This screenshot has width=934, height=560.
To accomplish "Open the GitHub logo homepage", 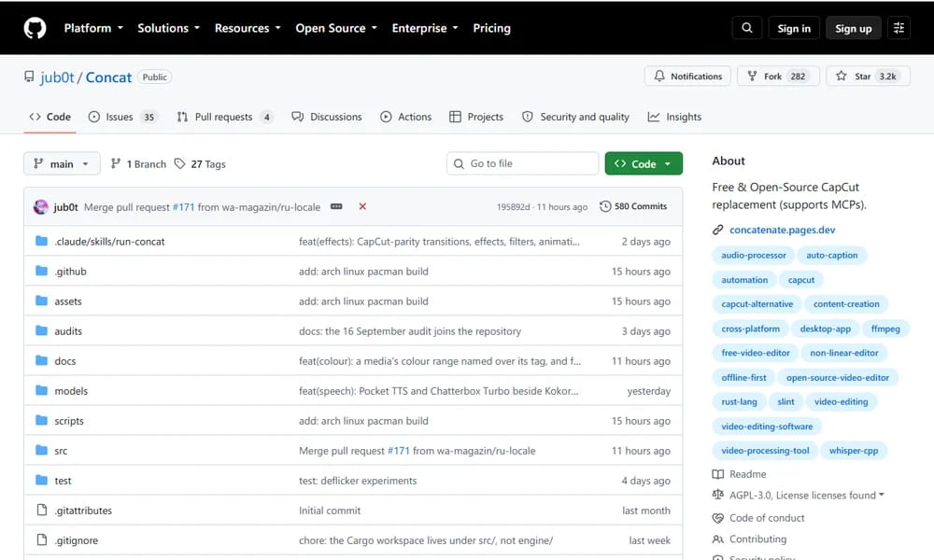I will pyautogui.click(x=35, y=28).
